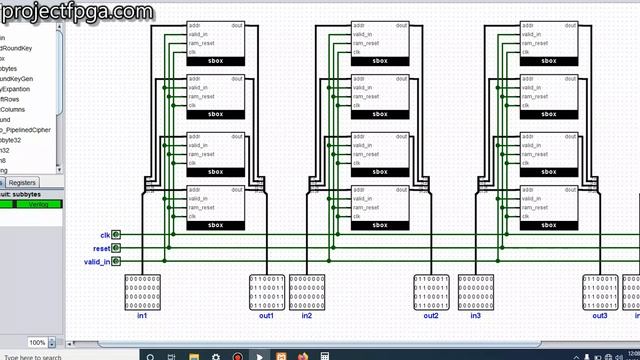
Task: Open the _PipelinedCipher circuit in the tree
Action: (25, 130)
